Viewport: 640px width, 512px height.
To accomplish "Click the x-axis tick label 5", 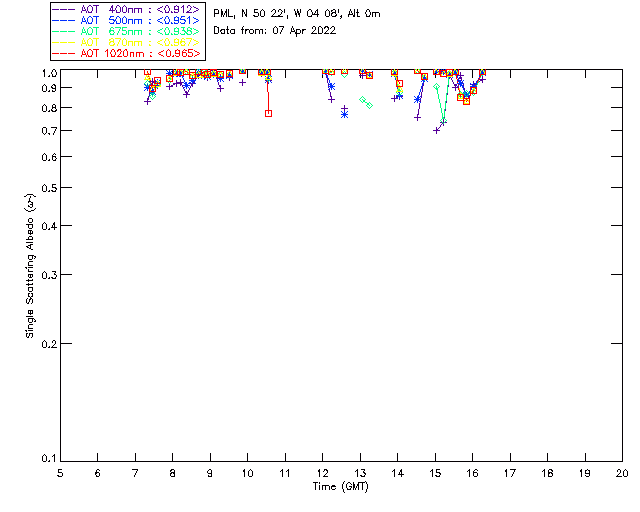I will point(60,473).
